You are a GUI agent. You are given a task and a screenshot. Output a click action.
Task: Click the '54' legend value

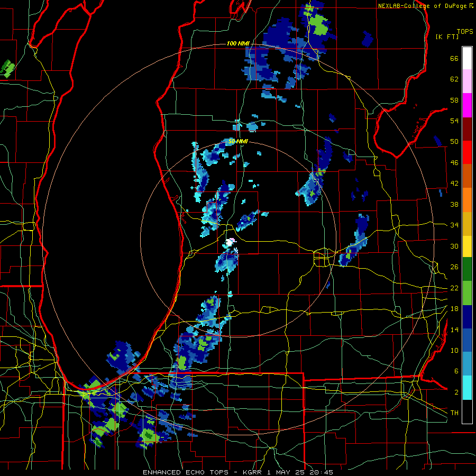tap(454, 121)
